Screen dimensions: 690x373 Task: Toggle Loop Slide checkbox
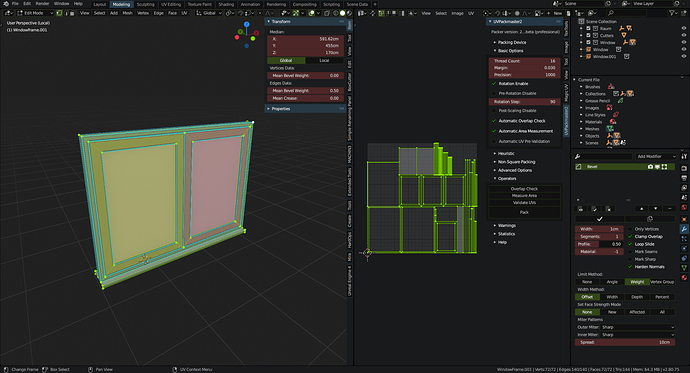[x=631, y=244]
